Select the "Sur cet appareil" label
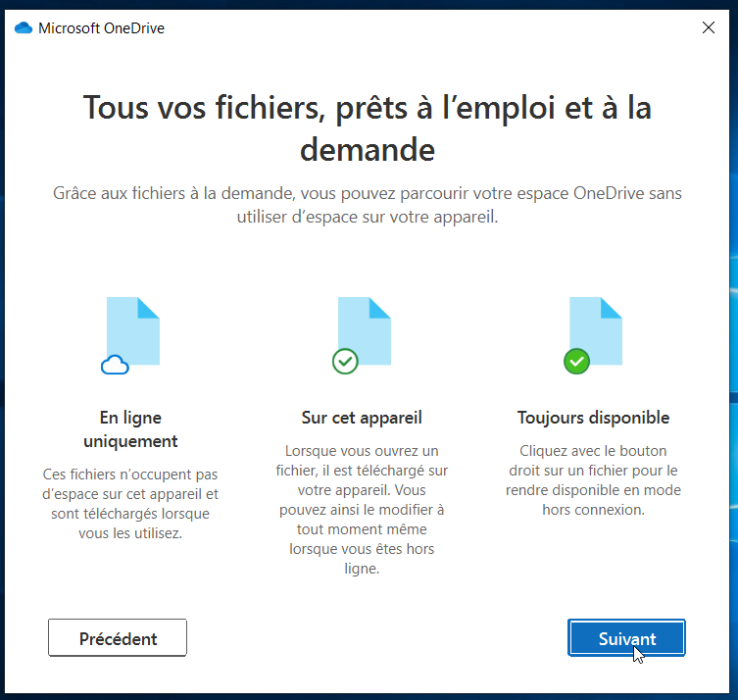This screenshot has height=700, width=738. click(x=362, y=418)
